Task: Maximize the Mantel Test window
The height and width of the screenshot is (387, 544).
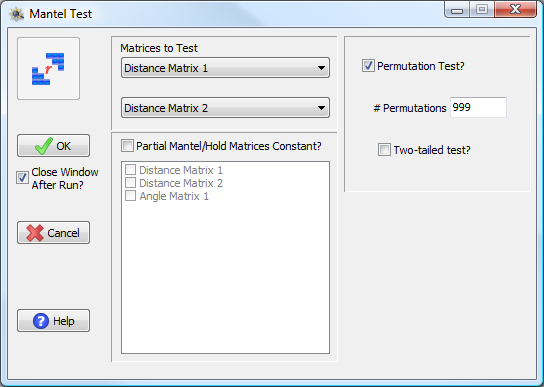Action: [x=482, y=10]
